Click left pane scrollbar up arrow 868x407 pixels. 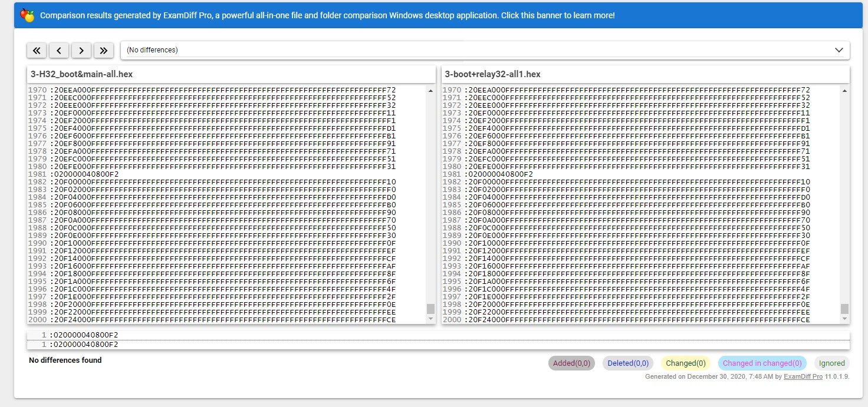point(430,91)
